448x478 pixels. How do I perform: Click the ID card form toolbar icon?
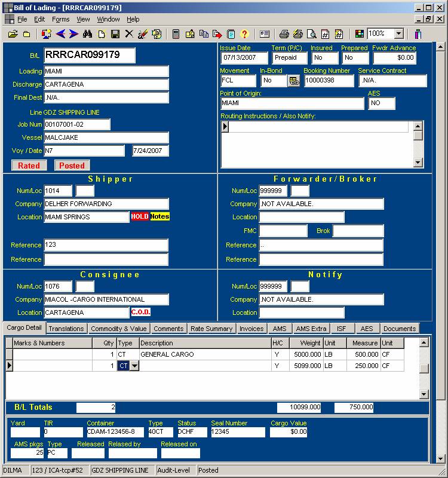265,34
